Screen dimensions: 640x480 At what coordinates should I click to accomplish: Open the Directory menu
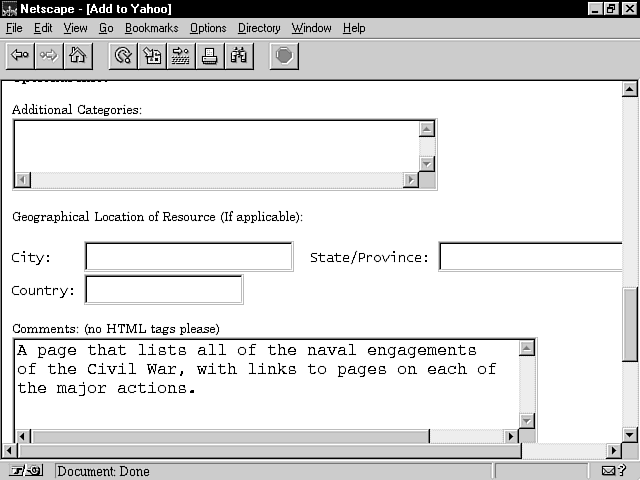(259, 28)
